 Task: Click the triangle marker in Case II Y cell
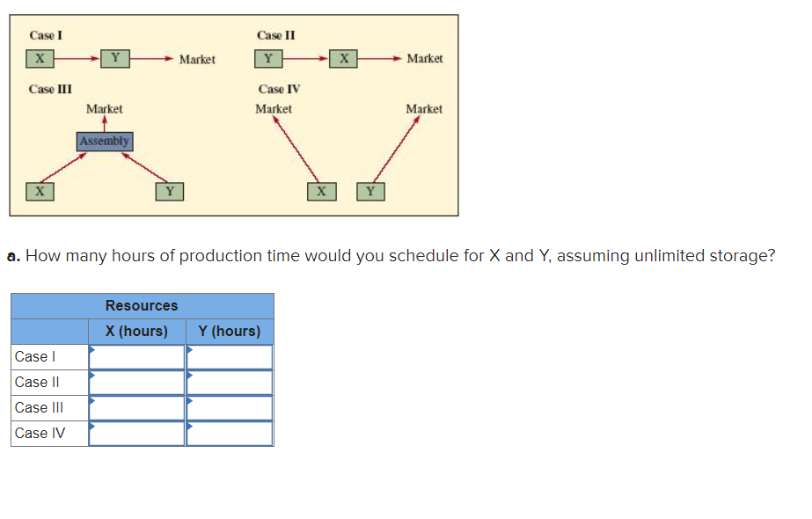[187, 376]
